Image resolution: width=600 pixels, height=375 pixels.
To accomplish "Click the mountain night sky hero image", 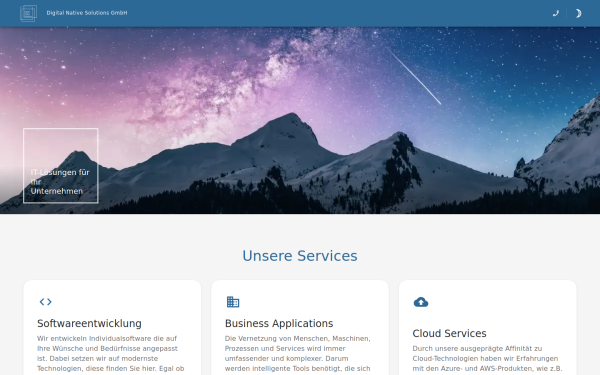I will pos(300,120).
